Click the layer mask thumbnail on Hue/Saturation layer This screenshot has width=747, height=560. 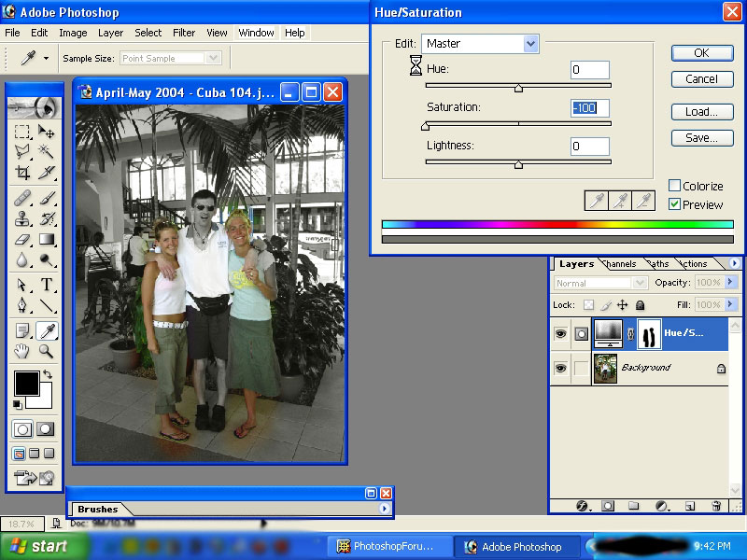point(648,333)
